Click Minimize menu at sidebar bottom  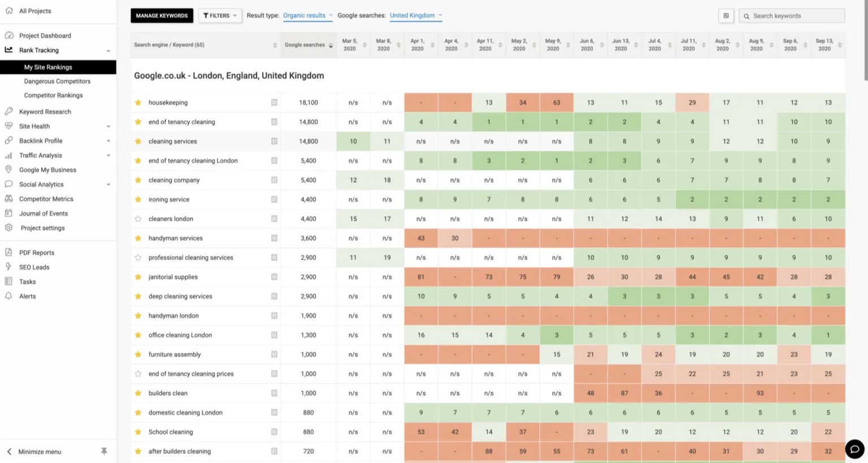click(x=40, y=452)
